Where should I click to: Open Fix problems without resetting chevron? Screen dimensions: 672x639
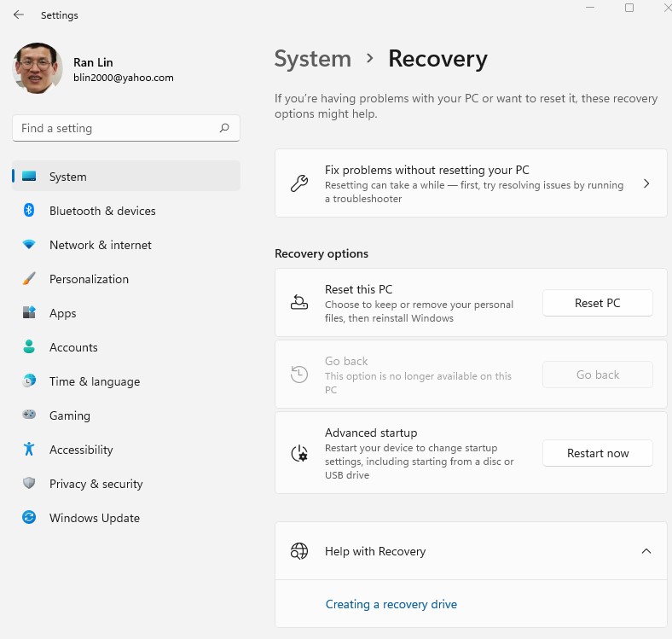click(x=646, y=183)
